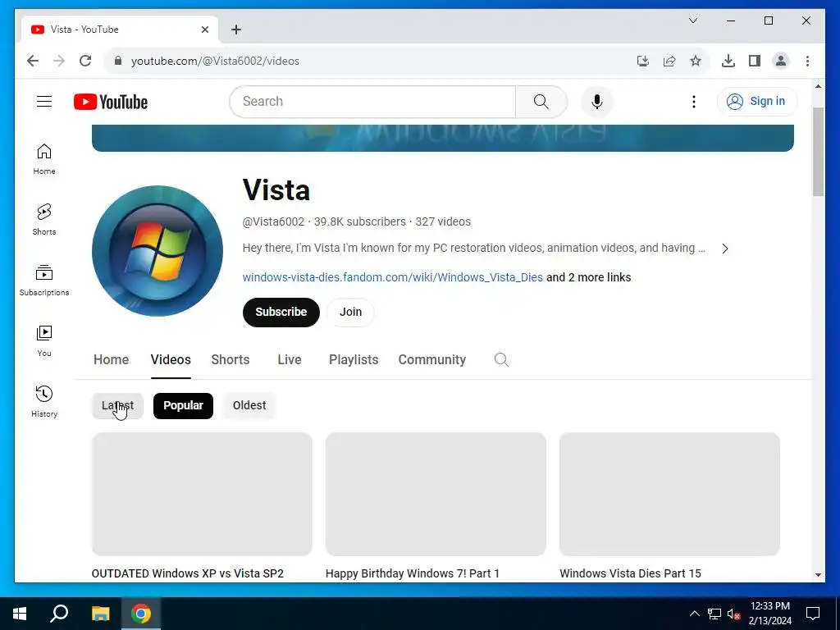Click the address bar URL
The width and height of the screenshot is (840, 630).
point(216,61)
